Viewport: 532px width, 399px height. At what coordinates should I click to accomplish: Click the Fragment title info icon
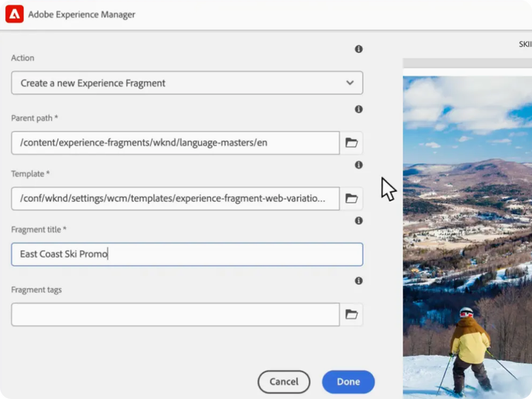click(x=358, y=220)
